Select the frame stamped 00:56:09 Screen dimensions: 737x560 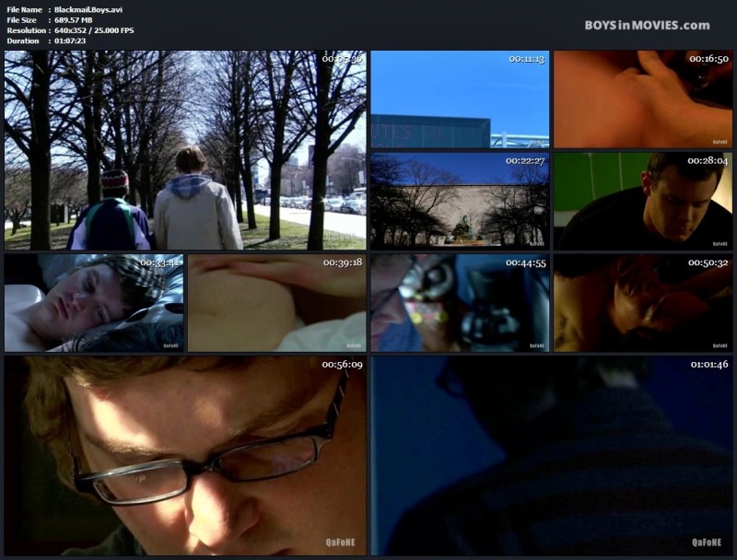[x=185, y=455]
